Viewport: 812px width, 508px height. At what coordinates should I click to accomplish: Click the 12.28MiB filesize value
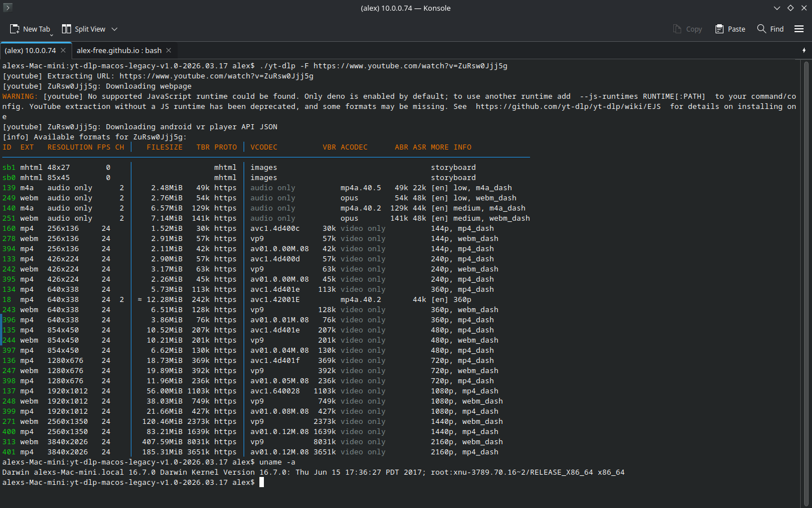[165, 300]
